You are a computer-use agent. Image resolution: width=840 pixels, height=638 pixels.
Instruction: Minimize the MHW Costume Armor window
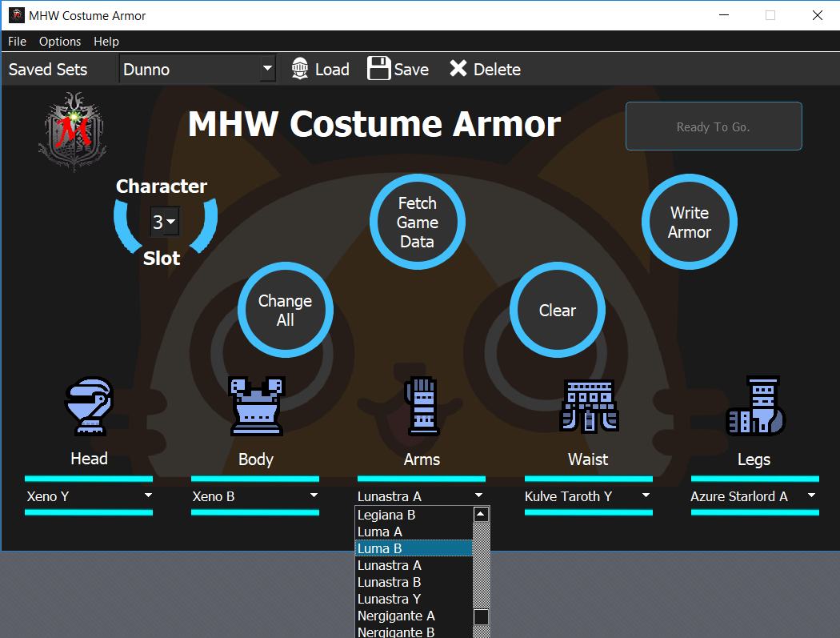(x=724, y=15)
